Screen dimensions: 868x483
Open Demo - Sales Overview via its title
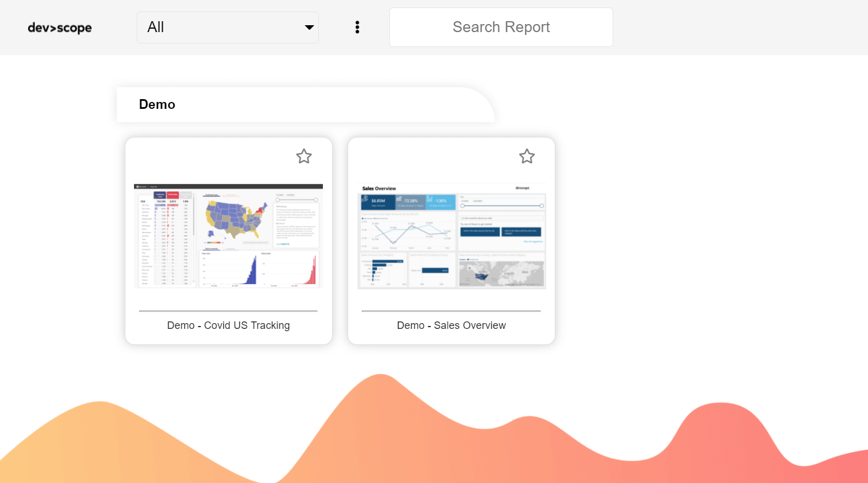(x=451, y=325)
